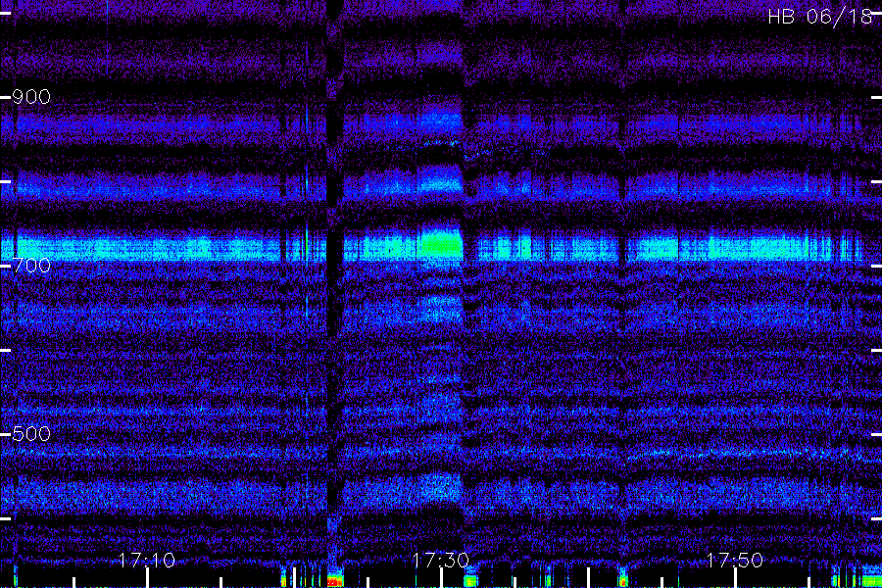Click the 17:50 time axis label
Image resolution: width=882 pixels, height=588 pixels.
(x=735, y=560)
